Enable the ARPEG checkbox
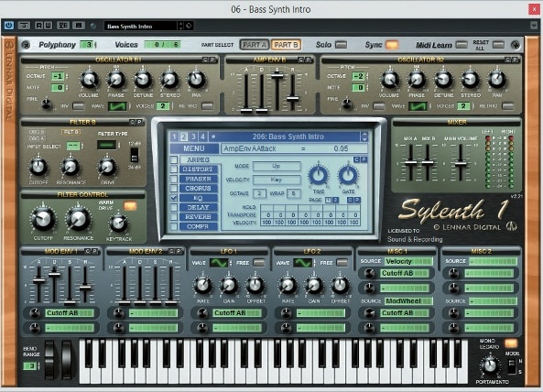The image size is (543, 392). (174, 159)
